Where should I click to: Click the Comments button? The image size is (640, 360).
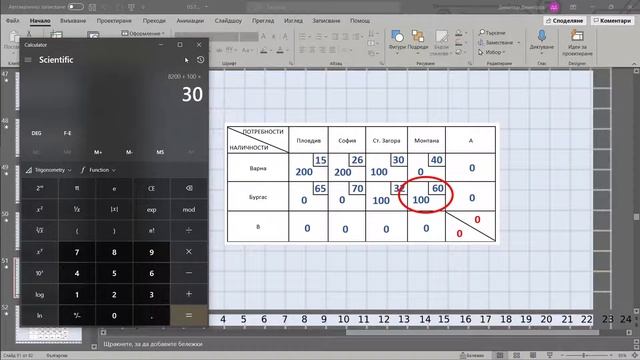(613, 20)
